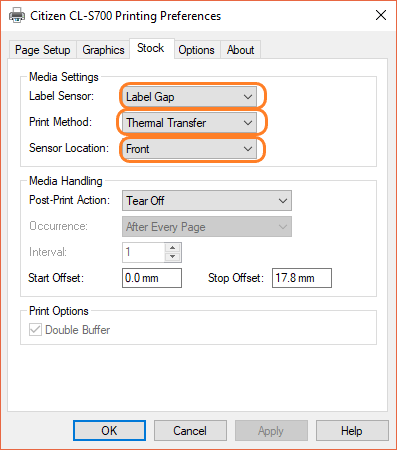Click the Stop Offset input field

(x=302, y=278)
